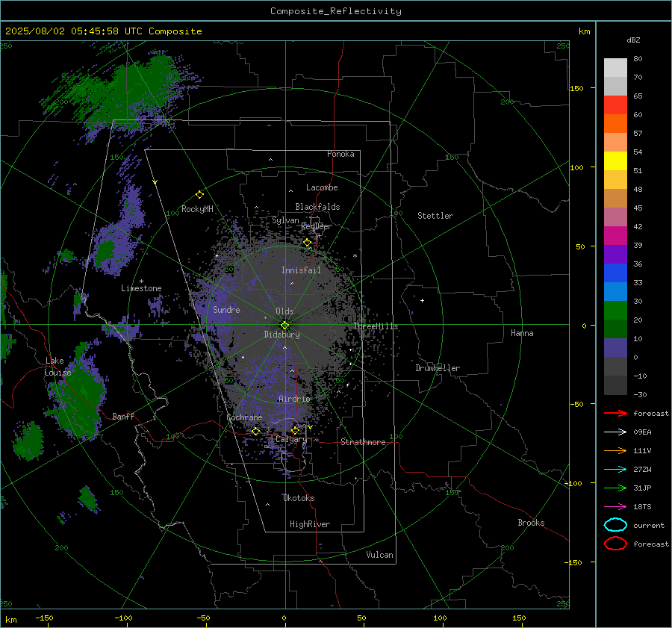This screenshot has height=628, width=672.
Task: Click the 'HighRiver' label
Action: pyautogui.click(x=310, y=524)
